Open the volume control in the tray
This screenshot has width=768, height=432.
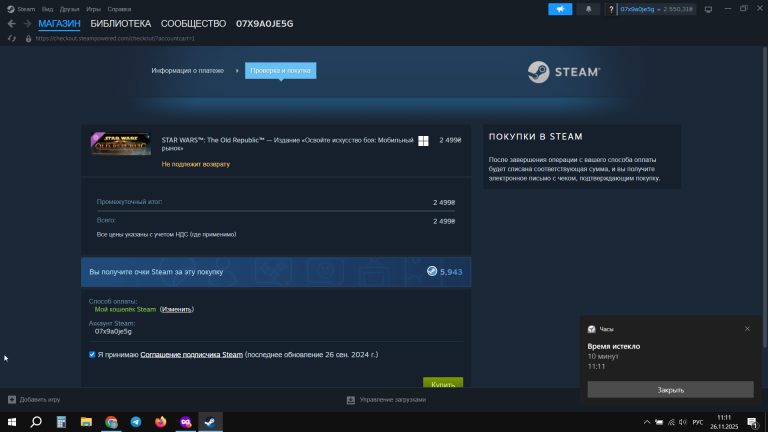click(683, 422)
